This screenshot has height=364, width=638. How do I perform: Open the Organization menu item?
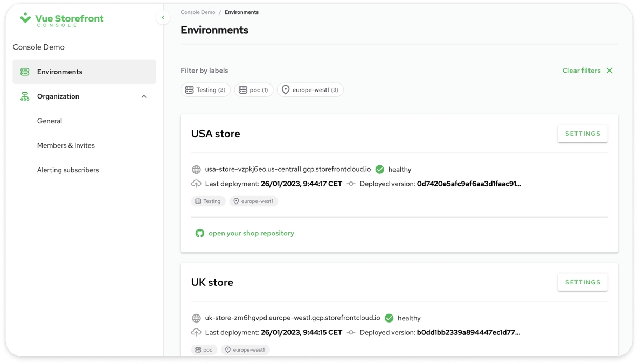[x=84, y=96]
